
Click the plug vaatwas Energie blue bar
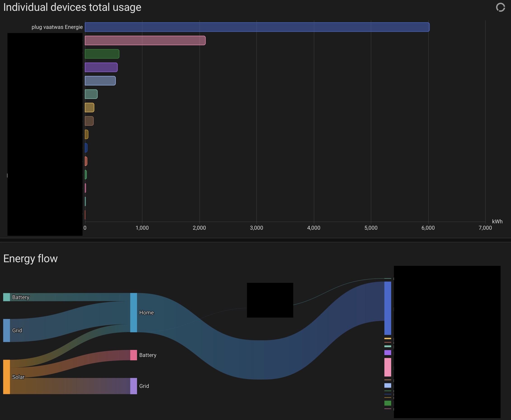coord(257,27)
